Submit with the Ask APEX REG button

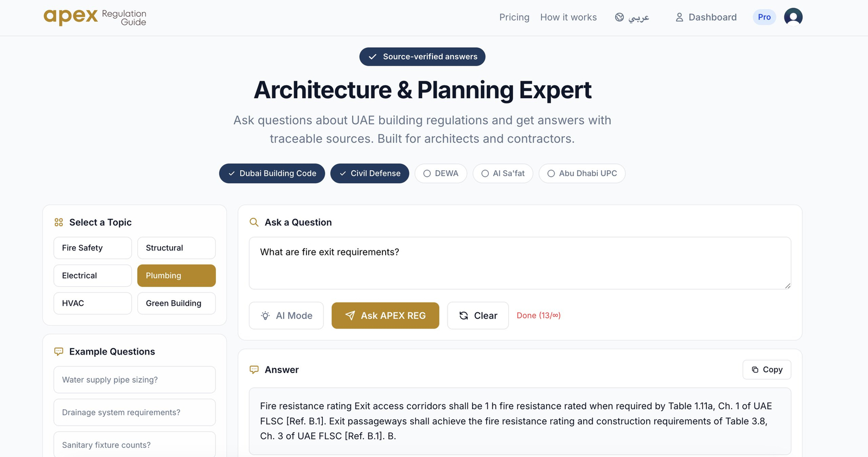pyautogui.click(x=385, y=316)
